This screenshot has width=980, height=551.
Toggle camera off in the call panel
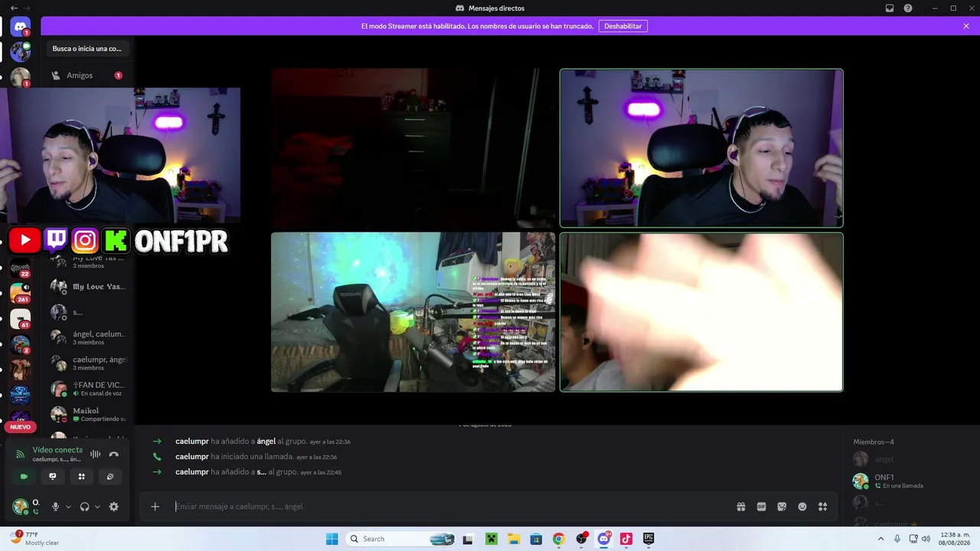[24, 476]
